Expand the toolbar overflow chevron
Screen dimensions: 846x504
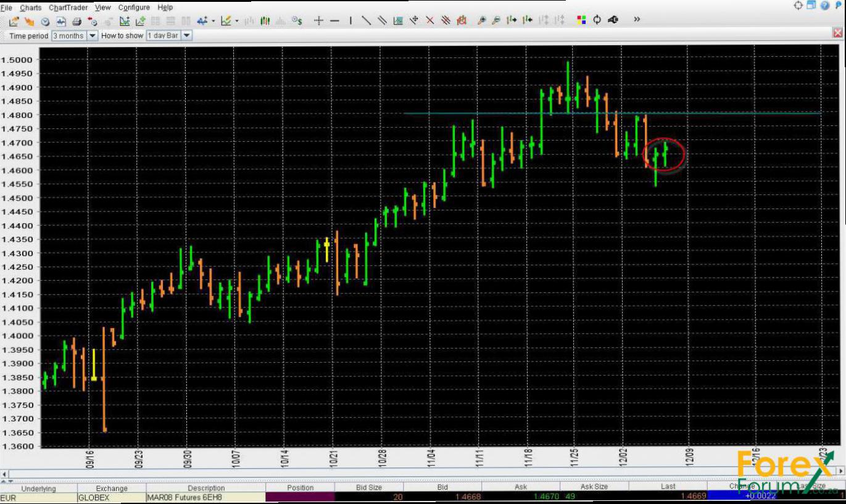coord(637,19)
